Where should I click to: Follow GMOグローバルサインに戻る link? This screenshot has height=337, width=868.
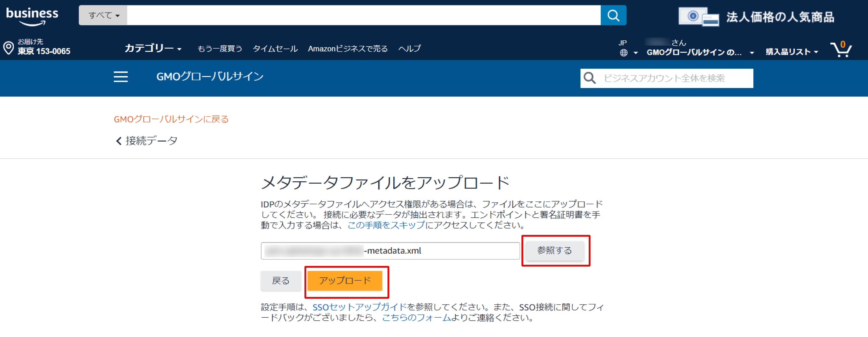click(171, 119)
